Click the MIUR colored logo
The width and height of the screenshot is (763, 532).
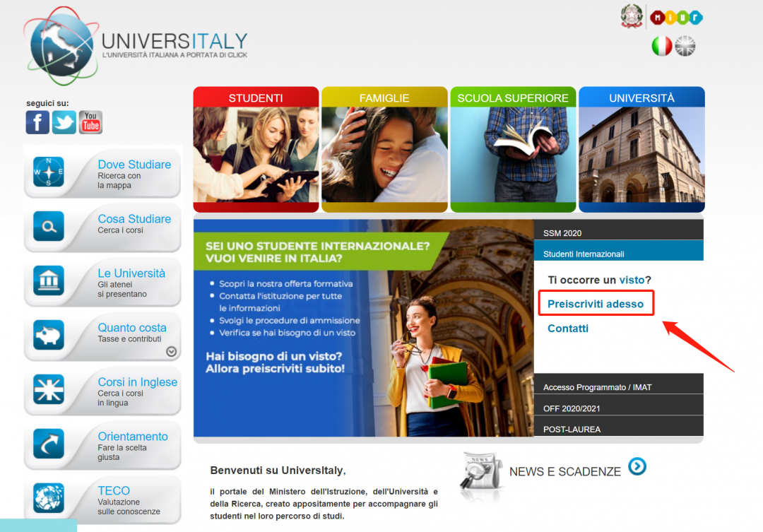click(676, 18)
